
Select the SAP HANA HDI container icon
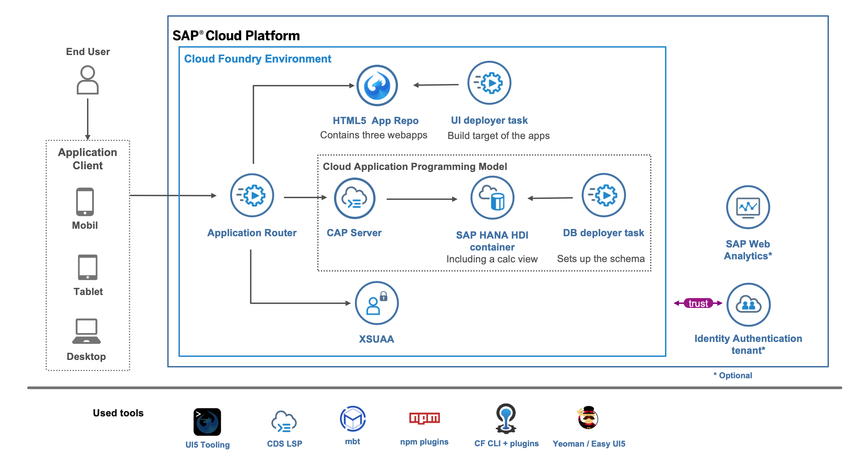(492, 197)
